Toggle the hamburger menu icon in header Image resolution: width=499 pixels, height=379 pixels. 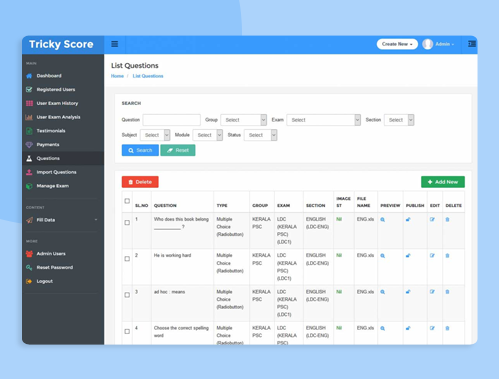(115, 44)
